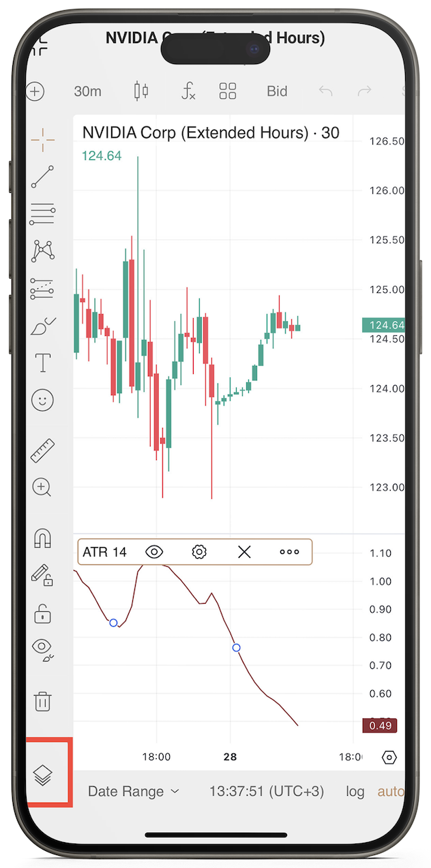
Task: Open the candlestick chart type menu
Action: pos(141,91)
